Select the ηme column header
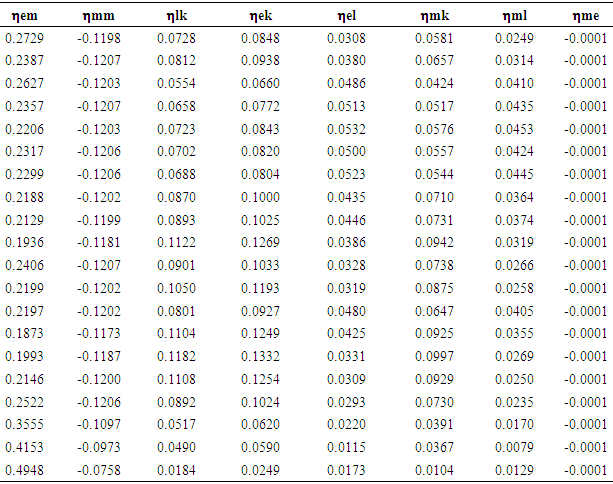This screenshot has height=484, width=613. (x=588, y=16)
